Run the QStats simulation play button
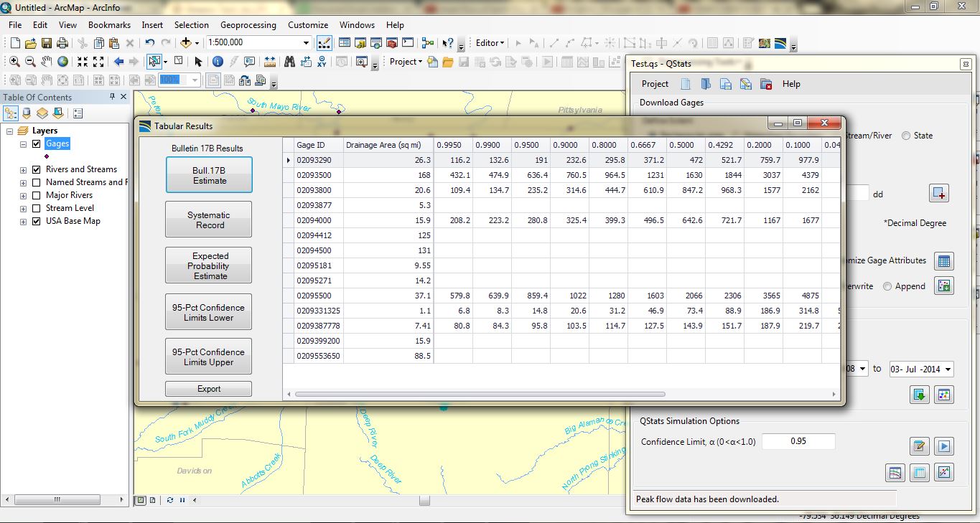 pos(943,446)
